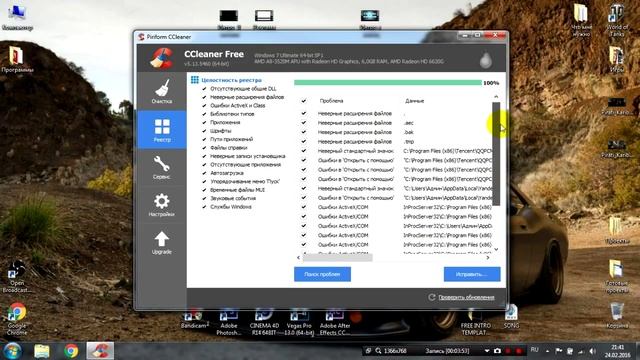Launch Adobe Photoshop desktop shortcut
This screenshot has width=640, height=360.
coord(229,322)
